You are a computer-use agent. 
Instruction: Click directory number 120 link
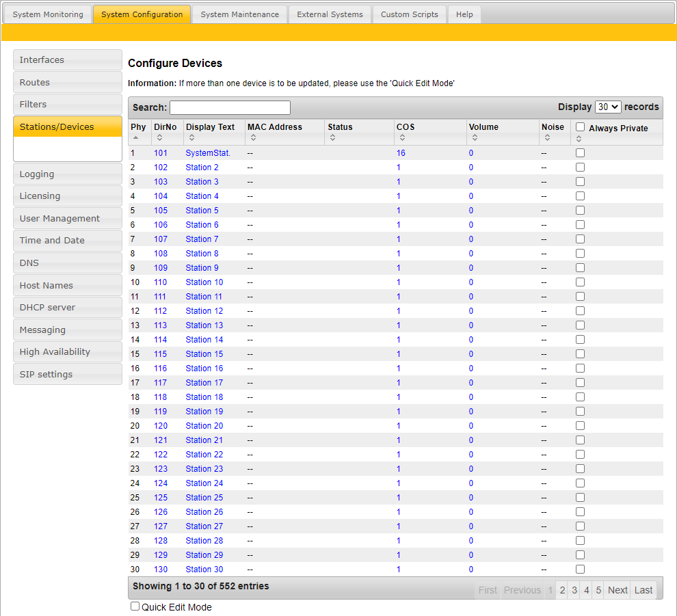pos(160,426)
